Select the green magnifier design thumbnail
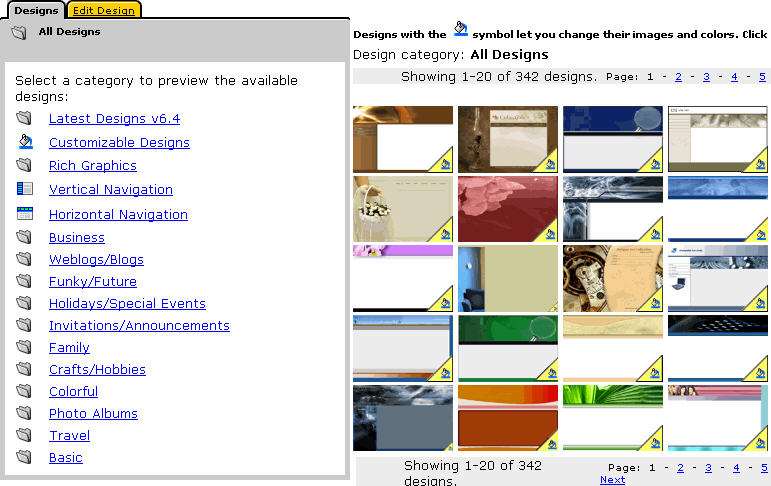Screen dimensions: 771x486 tap(508, 348)
